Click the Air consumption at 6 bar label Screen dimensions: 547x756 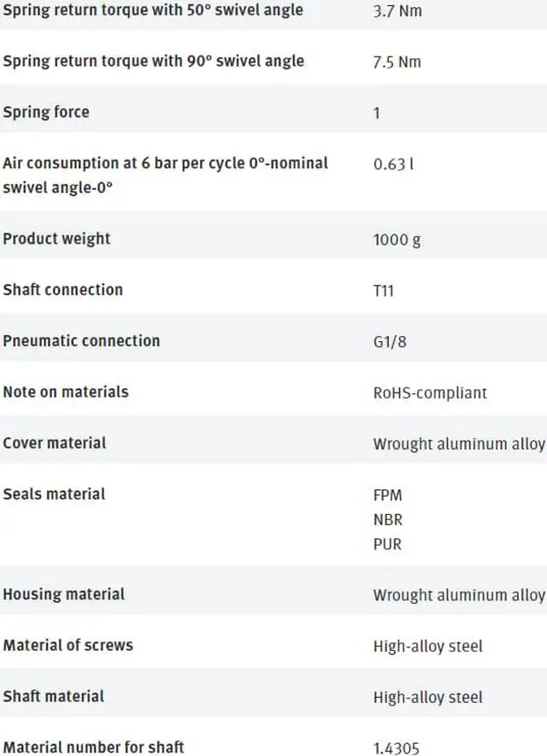pos(165,174)
